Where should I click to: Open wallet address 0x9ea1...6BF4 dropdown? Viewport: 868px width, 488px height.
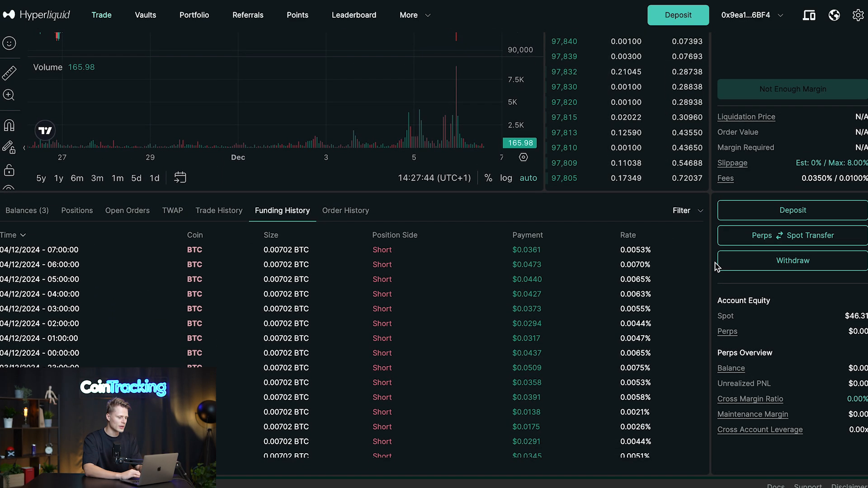(752, 15)
